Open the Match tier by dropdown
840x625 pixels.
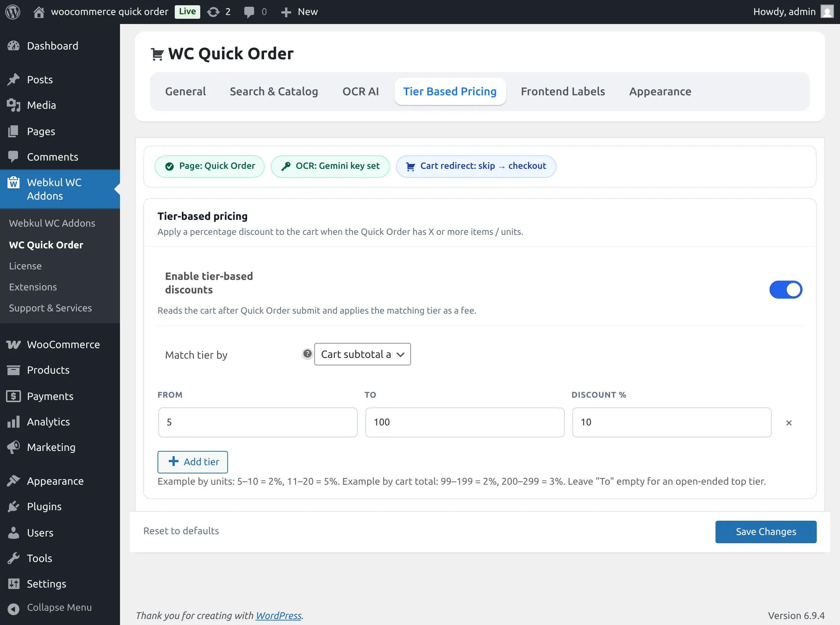pyautogui.click(x=362, y=354)
